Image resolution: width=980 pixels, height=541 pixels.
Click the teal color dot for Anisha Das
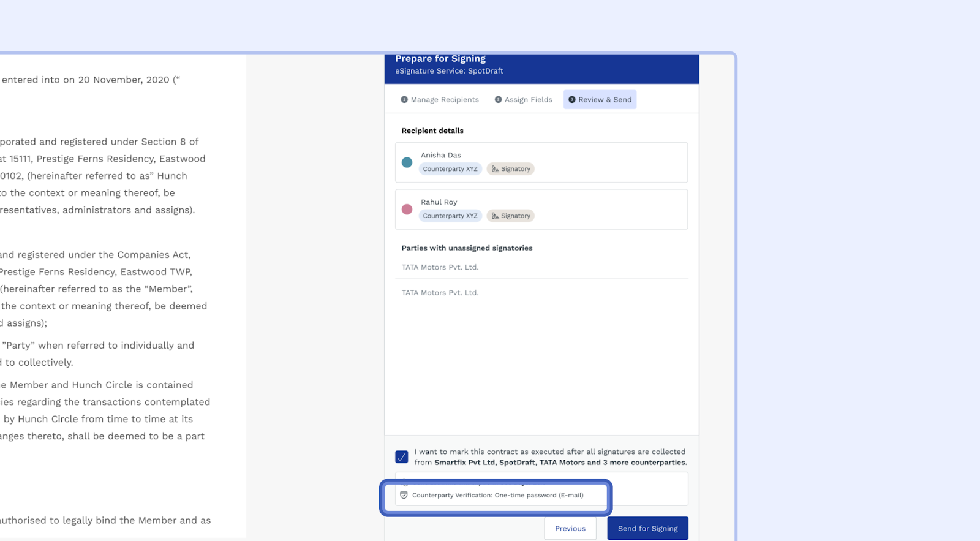[x=407, y=162]
